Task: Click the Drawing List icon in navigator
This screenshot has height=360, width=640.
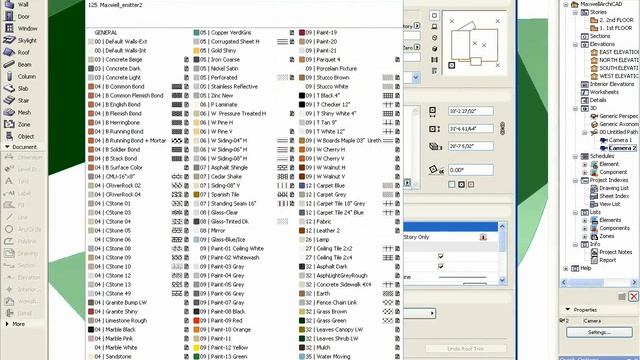Action: click(x=594, y=188)
